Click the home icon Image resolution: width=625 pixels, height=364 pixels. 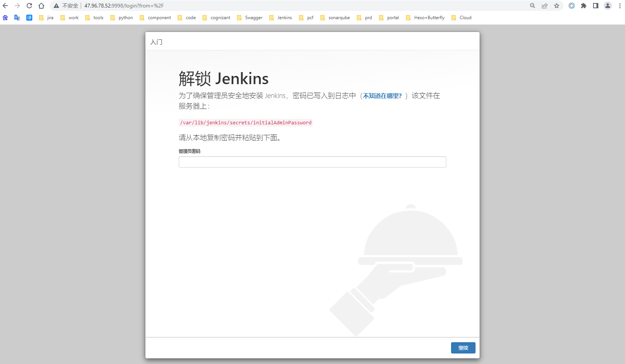41,6
